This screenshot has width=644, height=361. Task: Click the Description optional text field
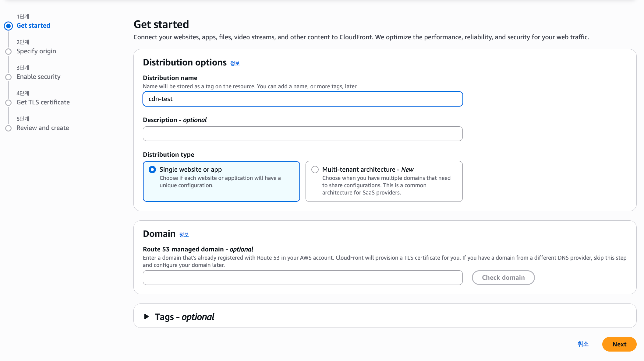(303, 134)
